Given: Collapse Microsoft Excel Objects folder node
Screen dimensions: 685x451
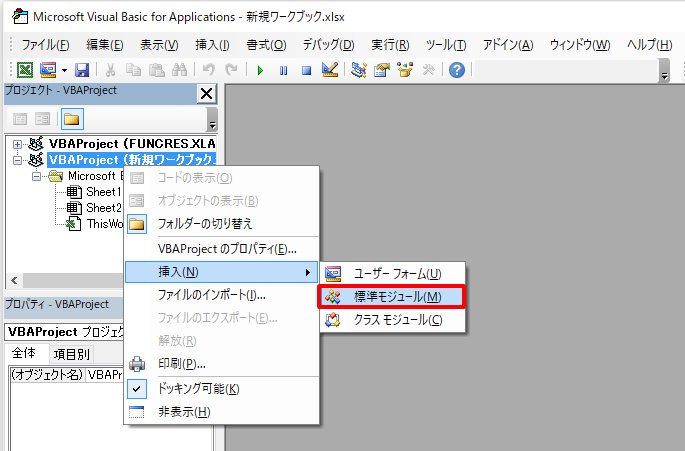Looking at the screenshot, I should 36,176.
